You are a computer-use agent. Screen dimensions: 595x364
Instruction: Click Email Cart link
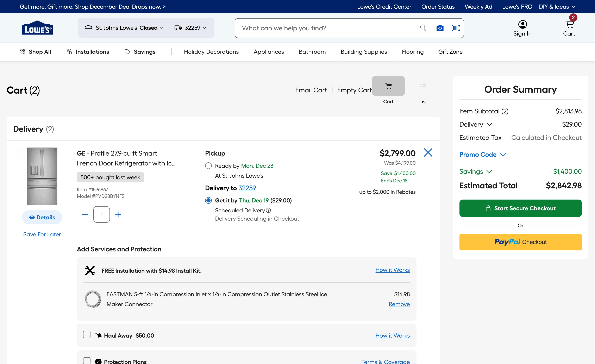311,90
